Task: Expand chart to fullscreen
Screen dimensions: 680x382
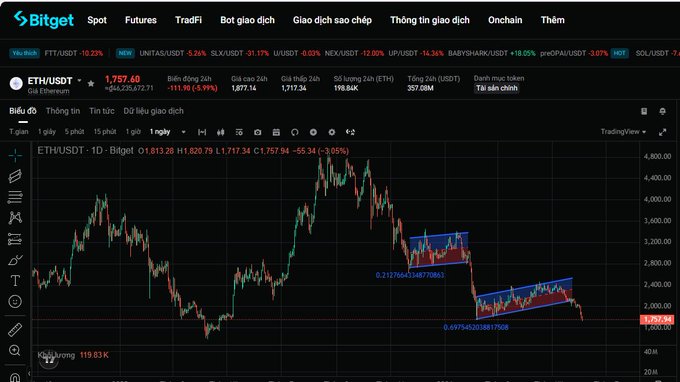Action: click(662, 132)
